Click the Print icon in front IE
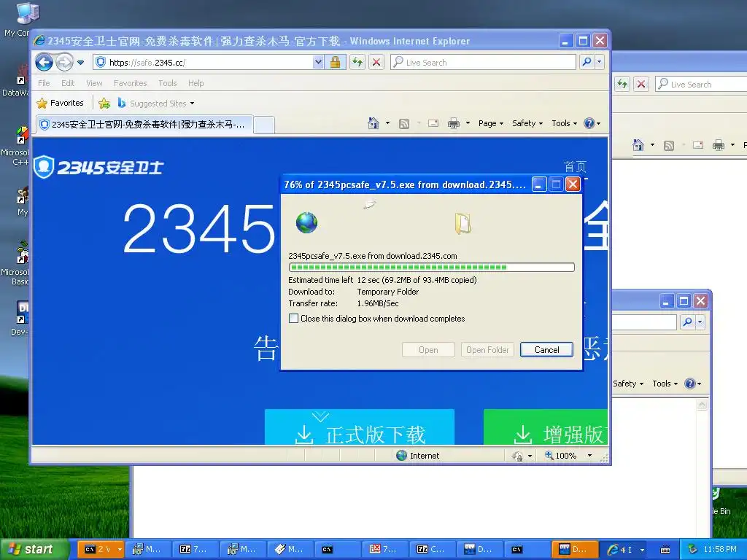 tap(454, 123)
